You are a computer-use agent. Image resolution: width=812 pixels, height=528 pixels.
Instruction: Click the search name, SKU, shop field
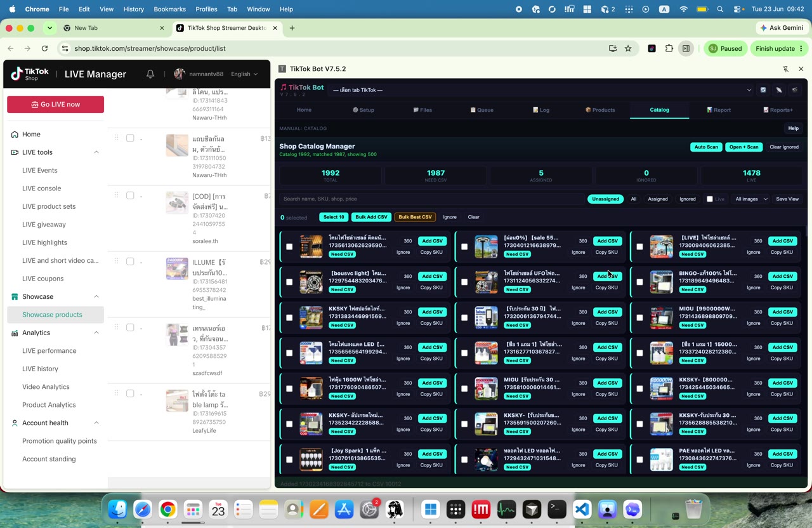point(431,199)
